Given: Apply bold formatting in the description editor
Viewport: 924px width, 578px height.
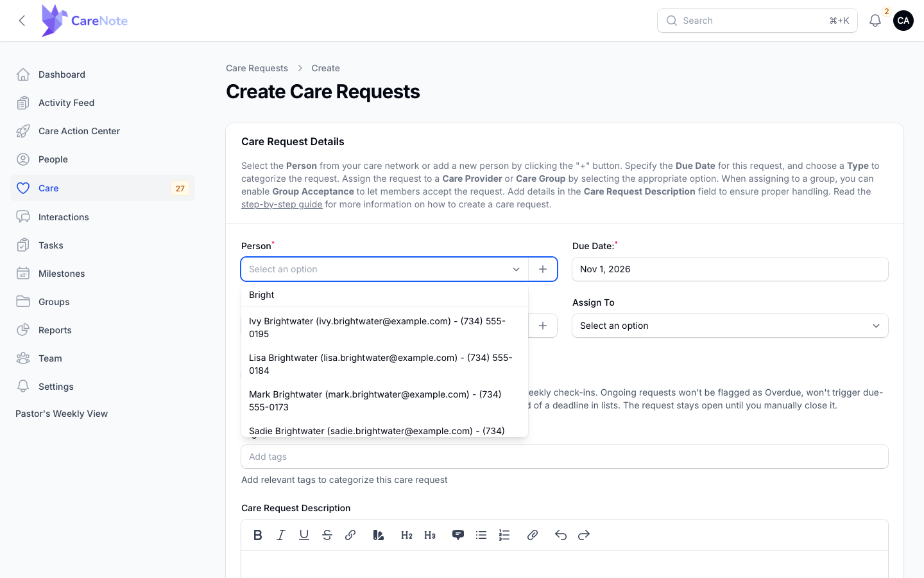Looking at the screenshot, I should [258, 535].
